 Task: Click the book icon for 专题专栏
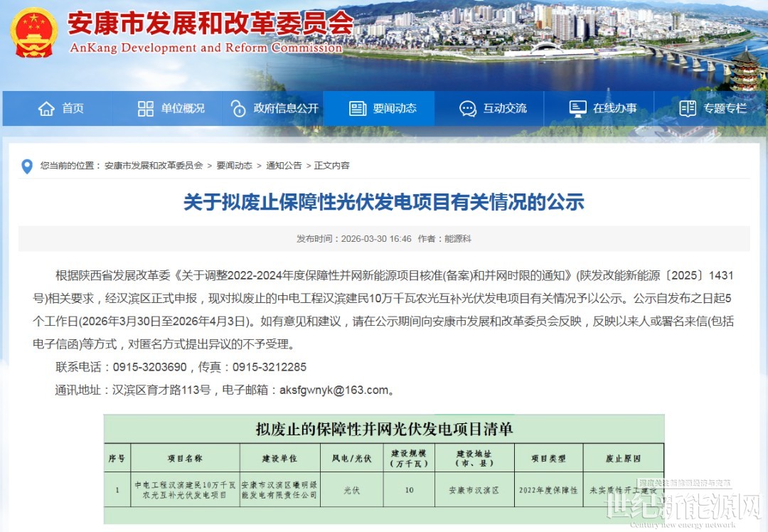[x=688, y=109]
